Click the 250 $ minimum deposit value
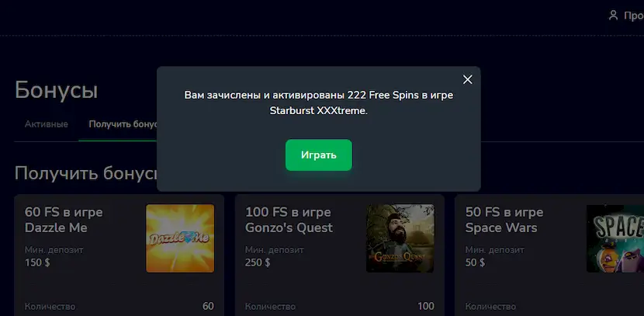The image size is (644, 316). 258,262
